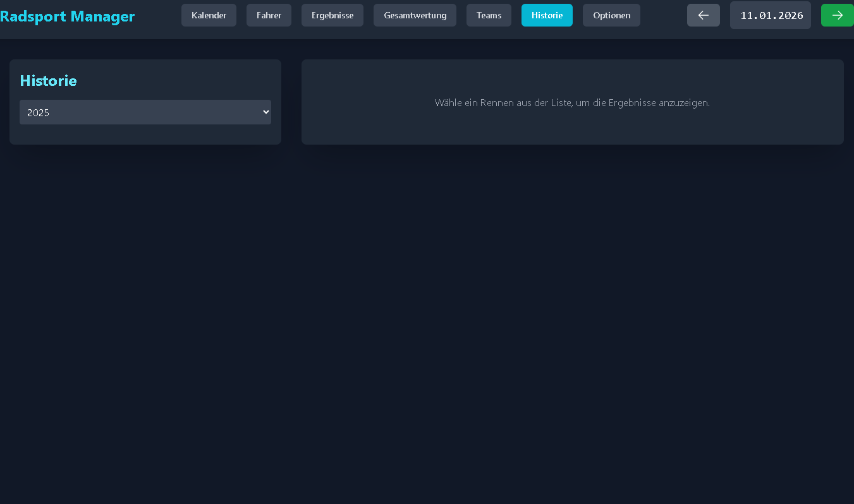Switch to the Fahrer tab
The width and height of the screenshot is (854, 504).
point(269,15)
